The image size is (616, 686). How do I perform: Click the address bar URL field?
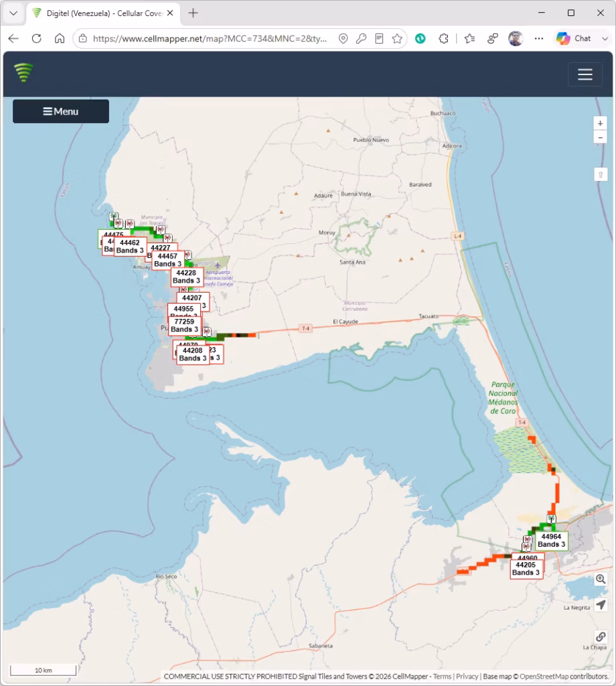click(x=210, y=38)
